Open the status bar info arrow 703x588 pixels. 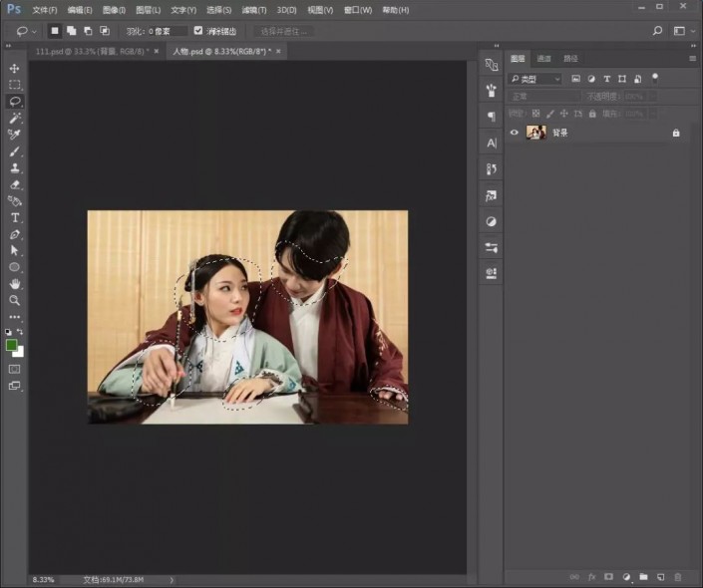[172, 579]
